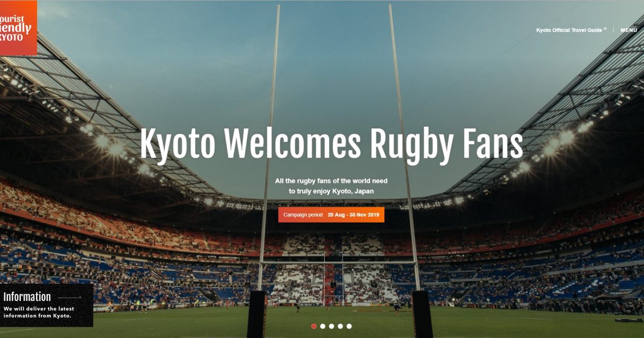Viewport: 644px width, 338px height.
Task: Click the Tourist Friendly Kyoto logo
Action: pos(18,27)
